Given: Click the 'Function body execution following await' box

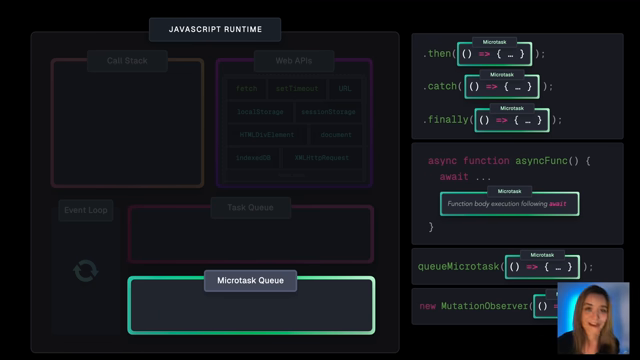Looking at the screenshot, I should tap(509, 204).
